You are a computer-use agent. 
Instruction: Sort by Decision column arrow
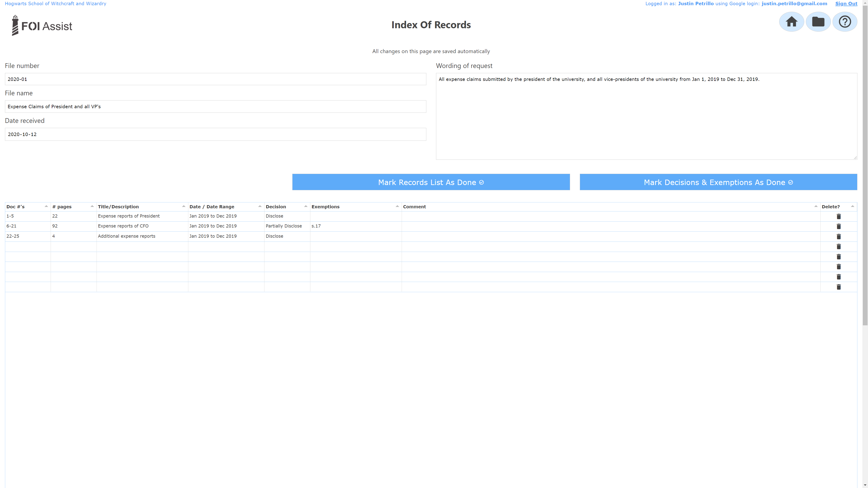tap(306, 206)
